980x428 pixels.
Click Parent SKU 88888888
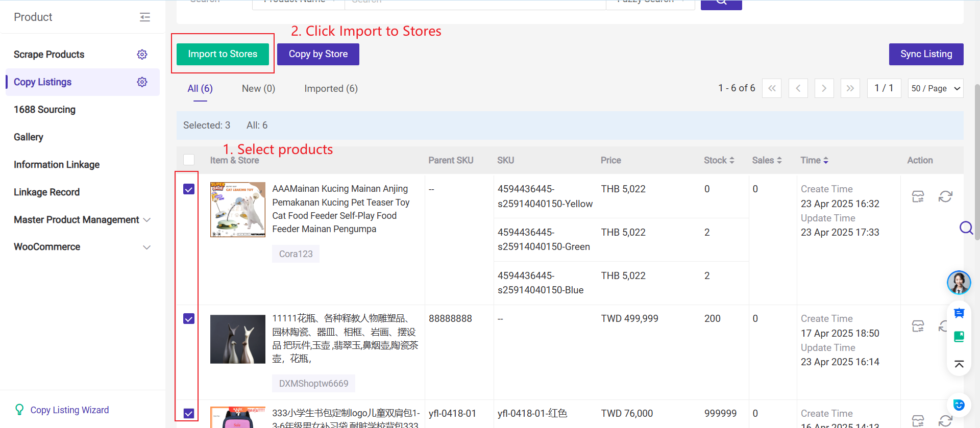click(450, 319)
